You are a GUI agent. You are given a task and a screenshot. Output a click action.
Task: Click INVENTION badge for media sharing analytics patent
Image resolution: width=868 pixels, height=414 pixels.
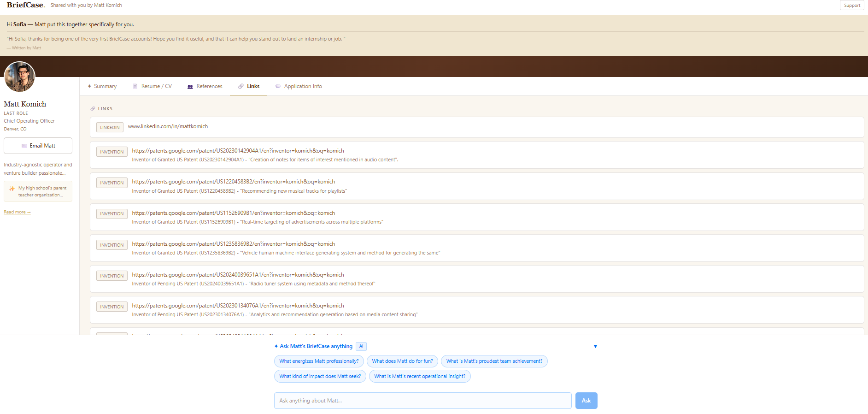coord(112,307)
